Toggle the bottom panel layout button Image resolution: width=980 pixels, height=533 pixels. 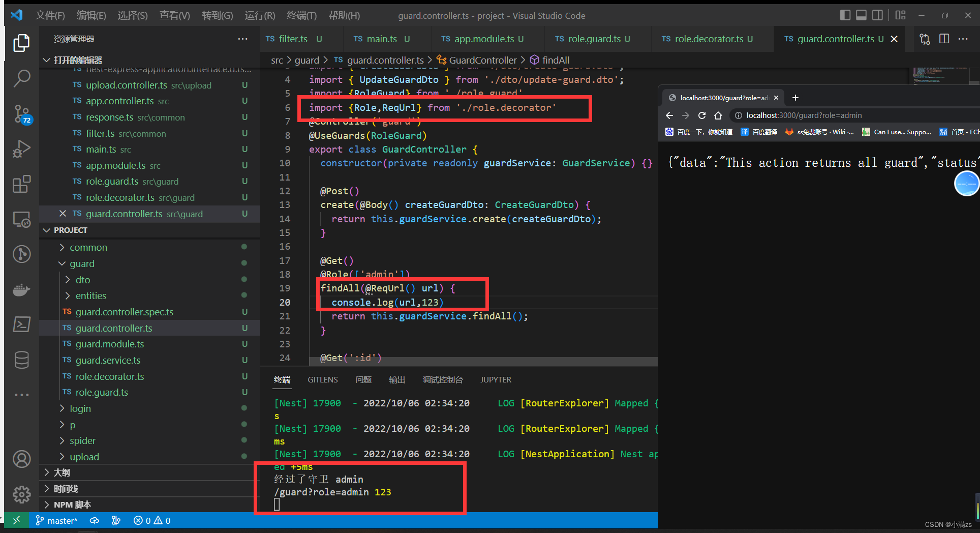pos(861,15)
